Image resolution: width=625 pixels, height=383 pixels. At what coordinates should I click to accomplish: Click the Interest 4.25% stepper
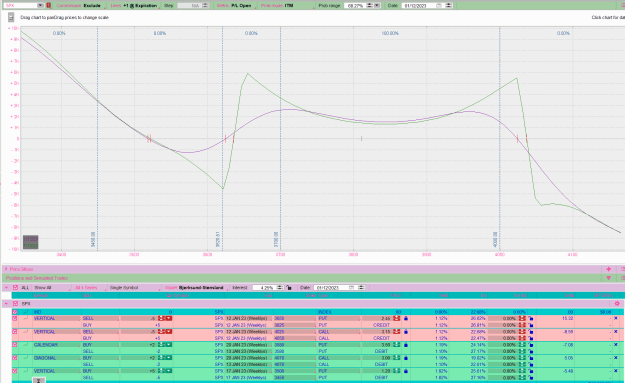pyautogui.click(x=280, y=287)
